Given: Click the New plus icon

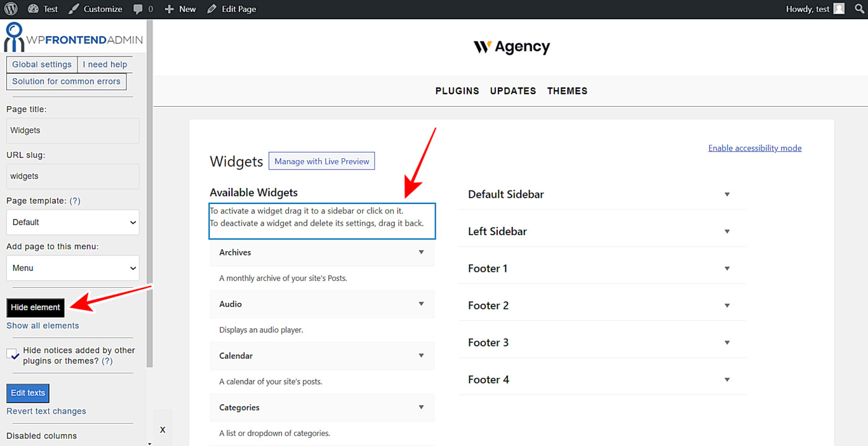Looking at the screenshot, I should [169, 9].
